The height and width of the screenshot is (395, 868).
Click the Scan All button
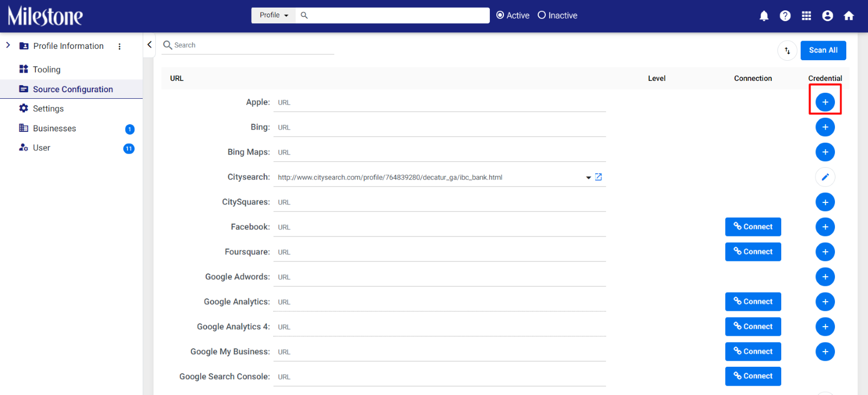(823, 50)
